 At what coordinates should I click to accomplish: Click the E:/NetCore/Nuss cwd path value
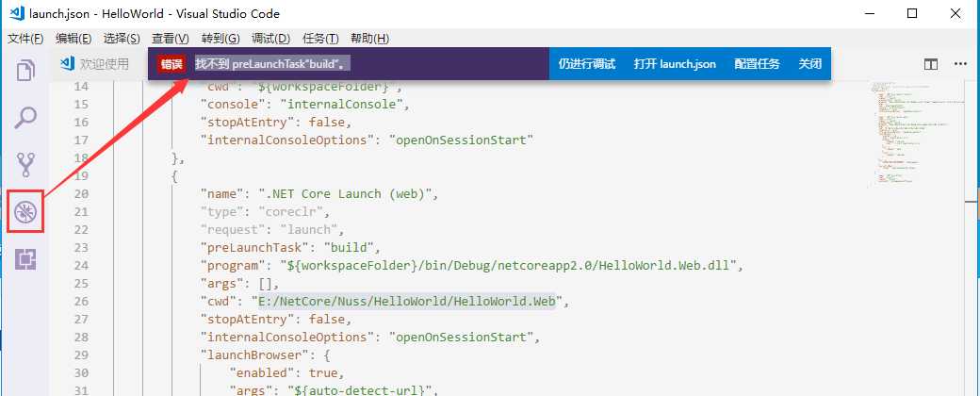coord(408,302)
